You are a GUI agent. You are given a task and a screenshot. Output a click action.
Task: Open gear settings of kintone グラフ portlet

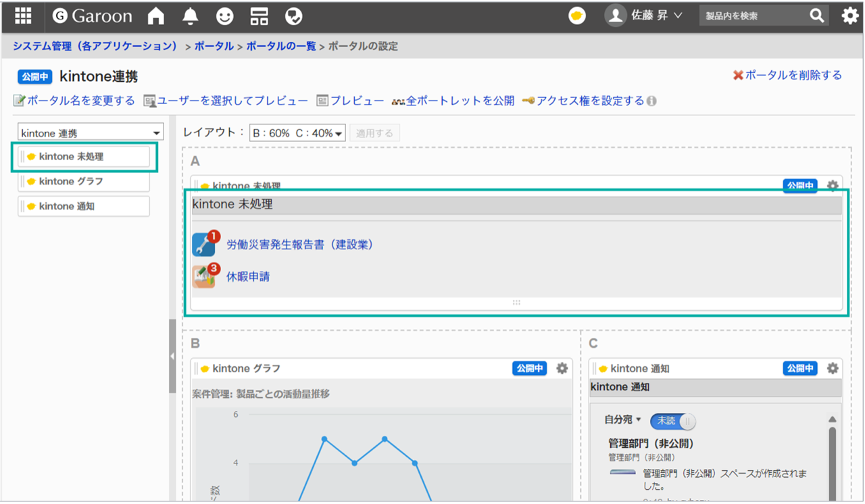point(562,369)
